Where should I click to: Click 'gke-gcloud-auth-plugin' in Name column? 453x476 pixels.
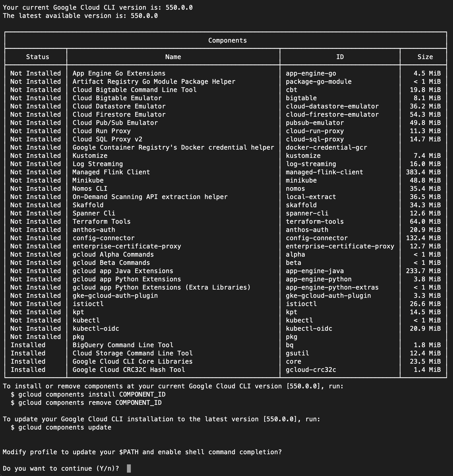115,296
